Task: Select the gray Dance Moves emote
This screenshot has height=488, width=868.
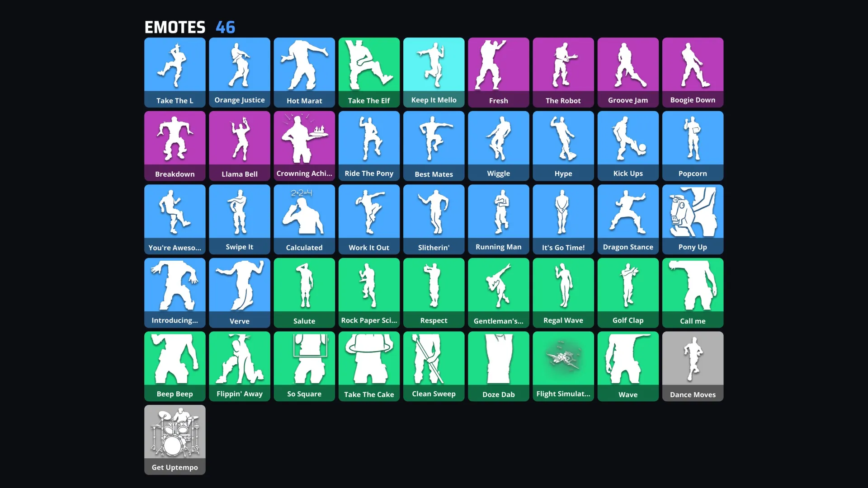Action: (x=693, y=366)
